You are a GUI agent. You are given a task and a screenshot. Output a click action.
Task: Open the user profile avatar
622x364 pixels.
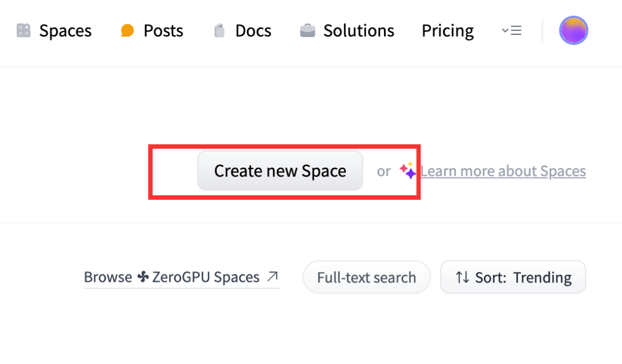(x=573, y=31)
